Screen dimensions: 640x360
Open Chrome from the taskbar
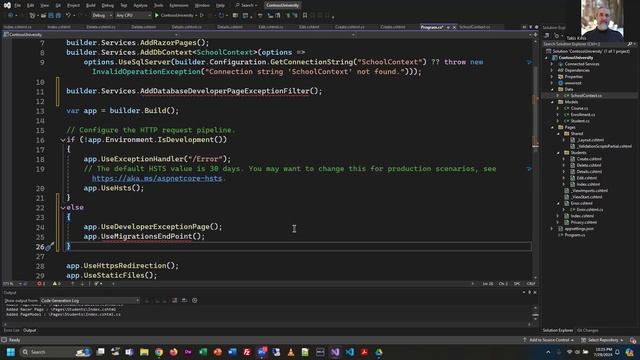point(159,352)
